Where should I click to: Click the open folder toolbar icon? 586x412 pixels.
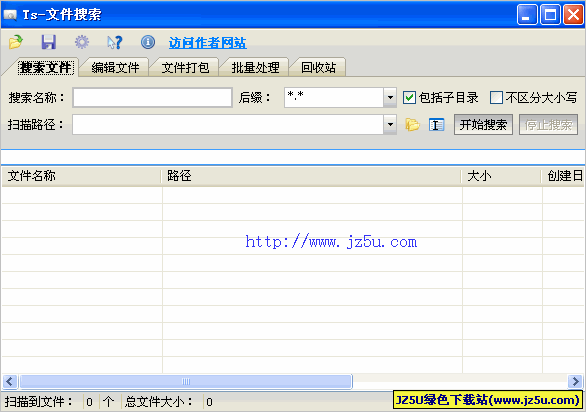pos(16,42)
